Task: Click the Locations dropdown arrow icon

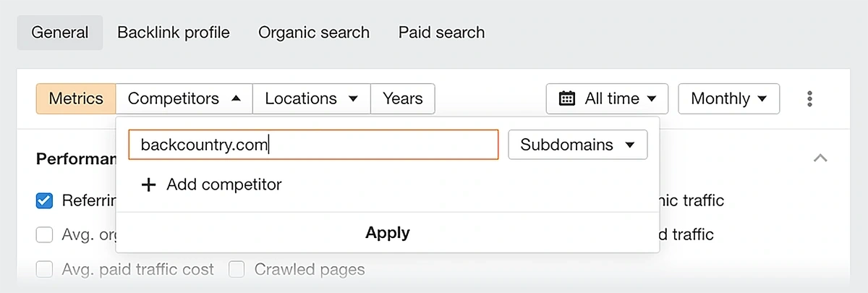Action: 353,98
